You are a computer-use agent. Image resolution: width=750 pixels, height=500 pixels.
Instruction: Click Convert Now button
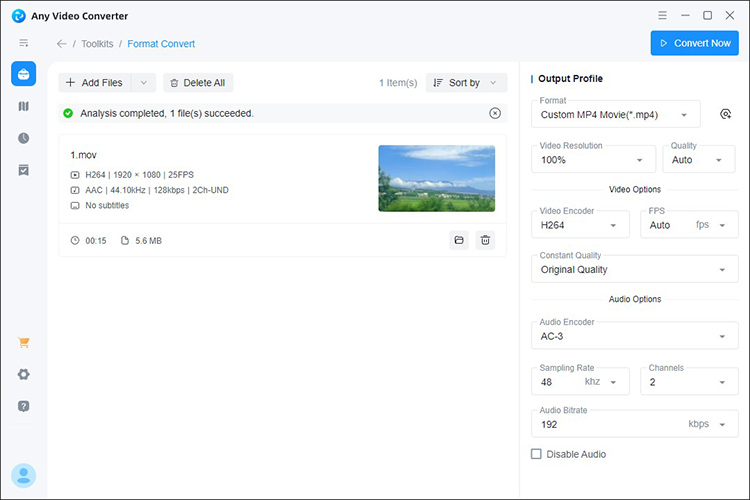coord(695,43)
